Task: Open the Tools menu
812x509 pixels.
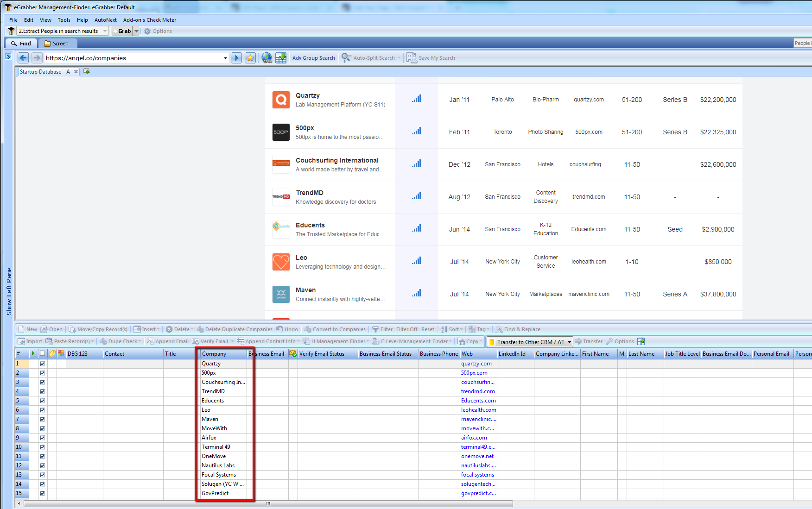Action: tap(64, 20)
